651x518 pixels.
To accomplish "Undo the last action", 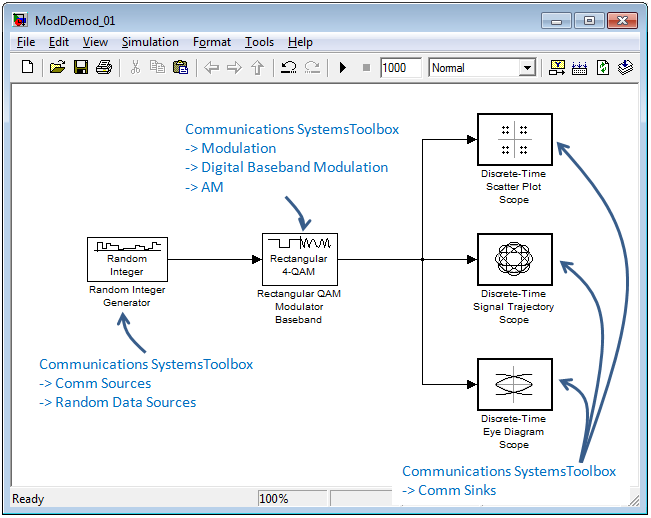I will pos(289,67).
